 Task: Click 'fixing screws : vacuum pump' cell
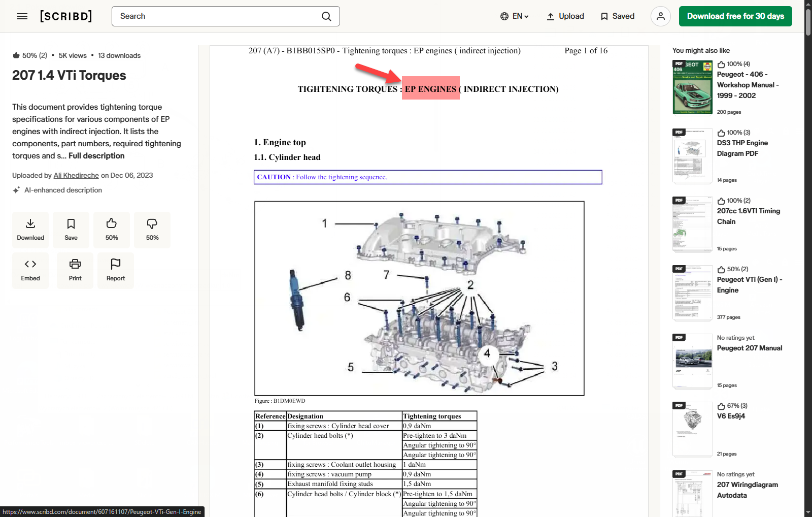tap(345, 474)
